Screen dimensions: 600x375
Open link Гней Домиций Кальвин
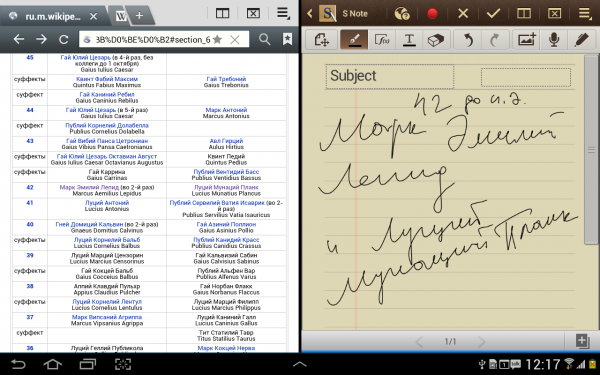tap(89, 224)
